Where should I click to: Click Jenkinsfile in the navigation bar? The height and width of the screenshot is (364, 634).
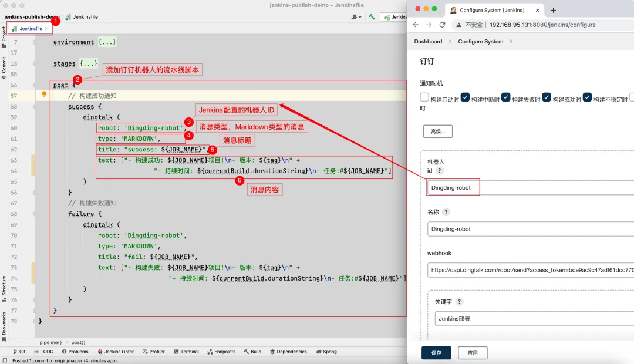[82, 16]
